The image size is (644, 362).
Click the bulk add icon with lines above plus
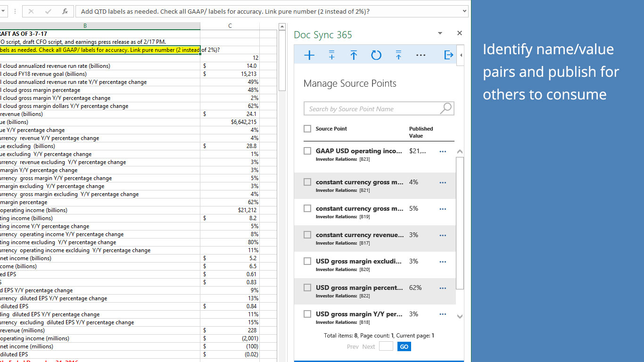[331, 56]
